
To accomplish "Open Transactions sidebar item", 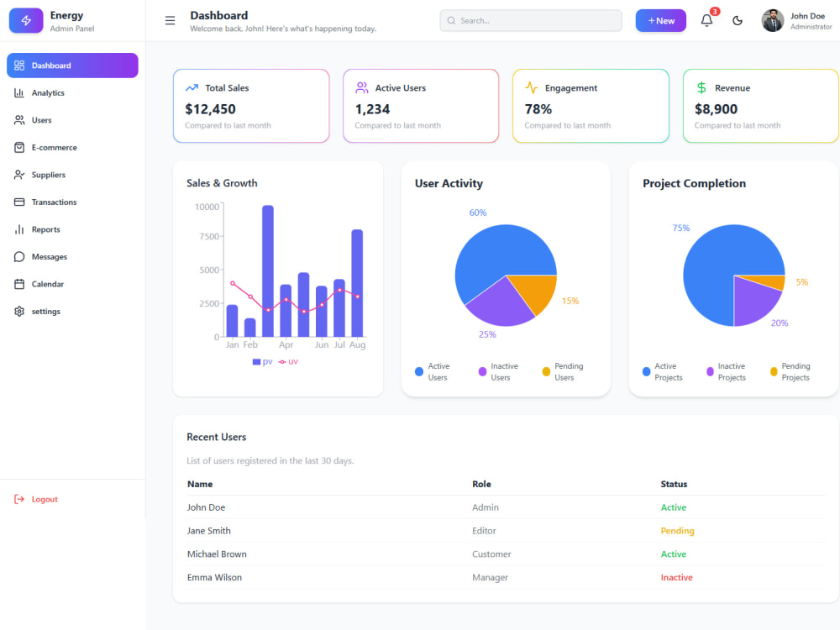I will (x=72, y=202).
